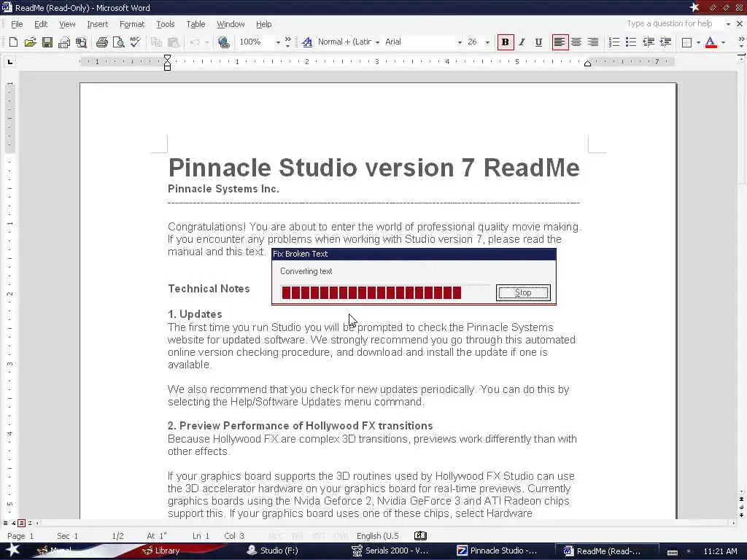The height and width of the screenshot is (560, 747).
Task: Open the Table menu
Action: [x=196, y=24]
